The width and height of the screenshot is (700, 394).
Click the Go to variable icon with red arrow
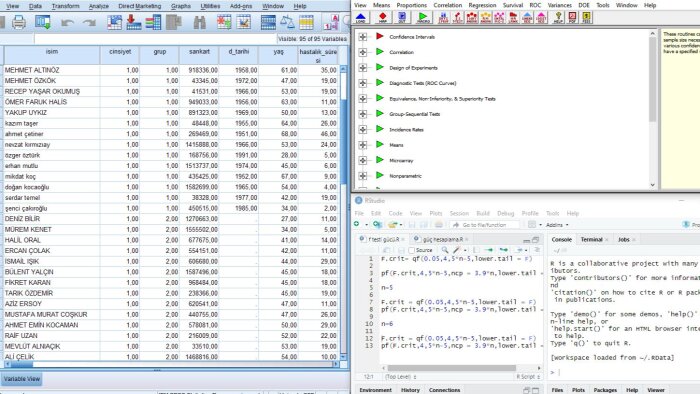[133, 22]
